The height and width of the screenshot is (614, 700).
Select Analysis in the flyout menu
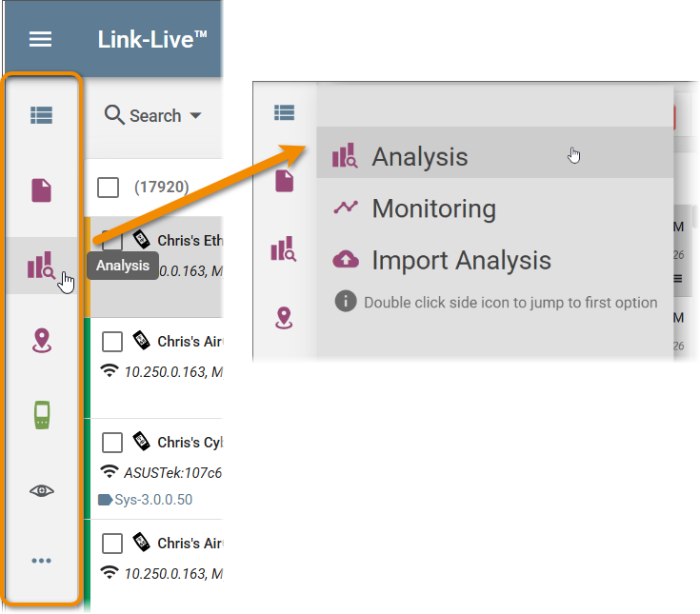pyautogui.click(x=494, y=152)
